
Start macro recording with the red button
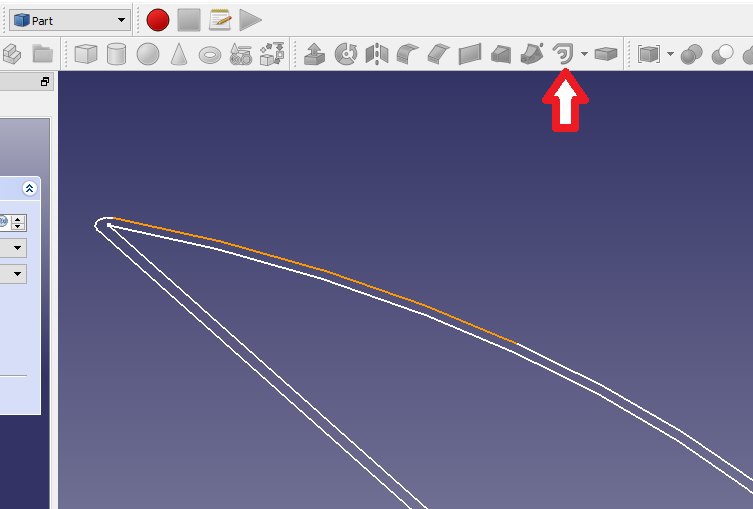click(x=158, y=20)
